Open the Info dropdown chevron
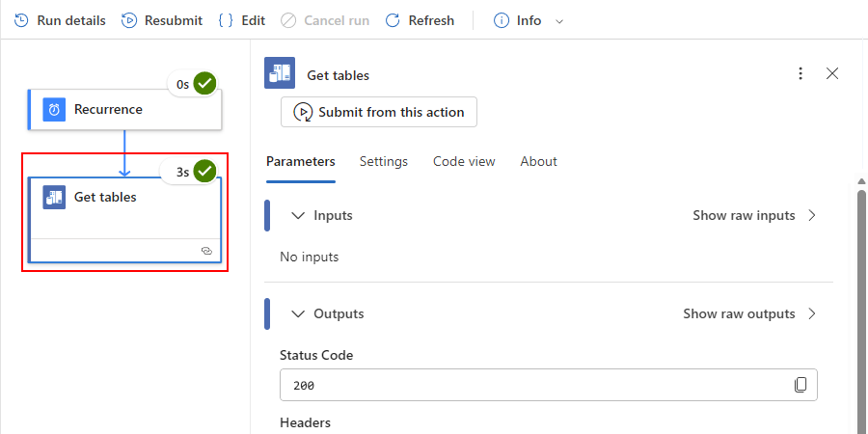Viewport: 868px width, 434px height. tap(560, 21)
